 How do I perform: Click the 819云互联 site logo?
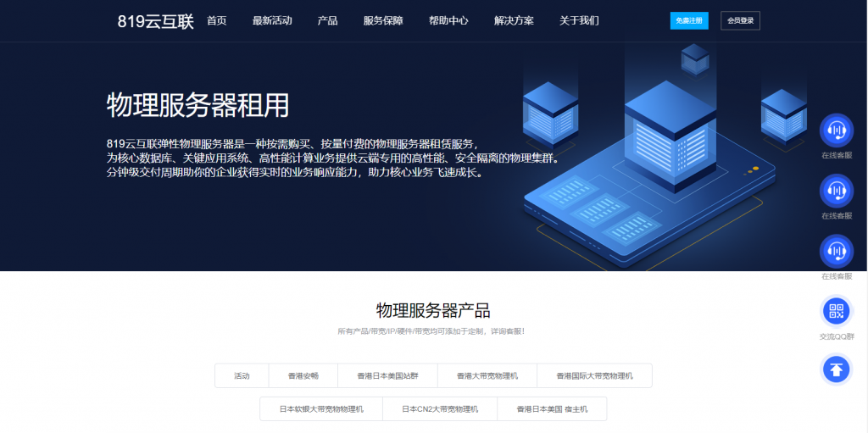coord(154,21)
